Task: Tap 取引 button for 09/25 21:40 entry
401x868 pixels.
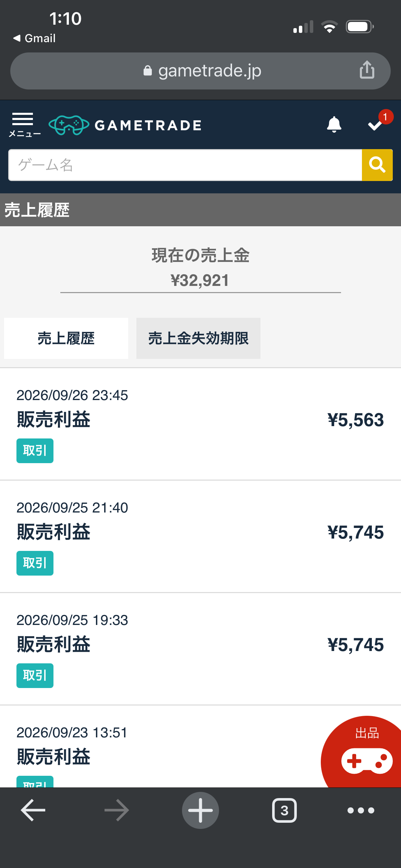Action: point(35,563)
